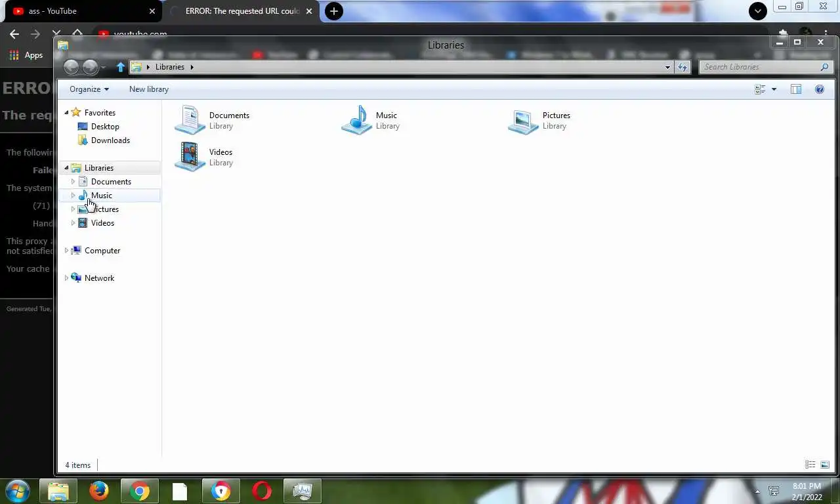Collapse the Libraries group in navigation pane

pyautogui.click(x=66, y=168)
